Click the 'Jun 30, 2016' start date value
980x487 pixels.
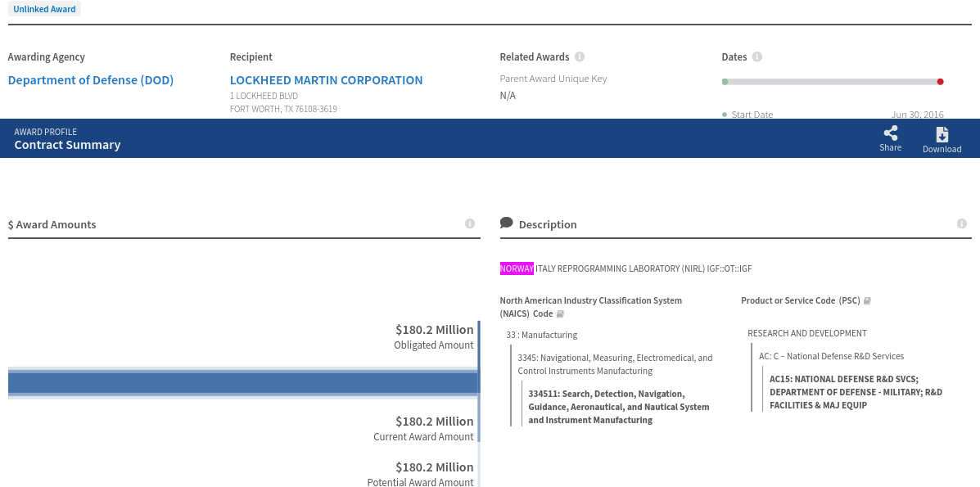pos(918,115)
